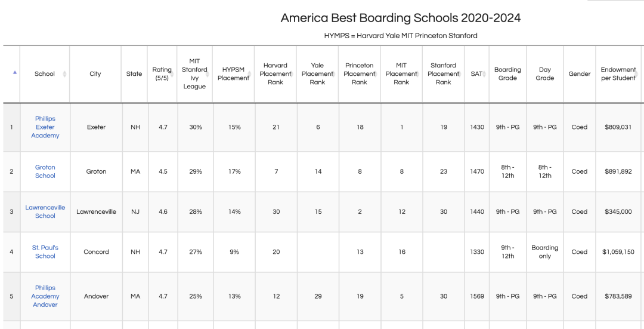Click sort icon next to SAT header

pyautogui.click(x=484, y=74)
